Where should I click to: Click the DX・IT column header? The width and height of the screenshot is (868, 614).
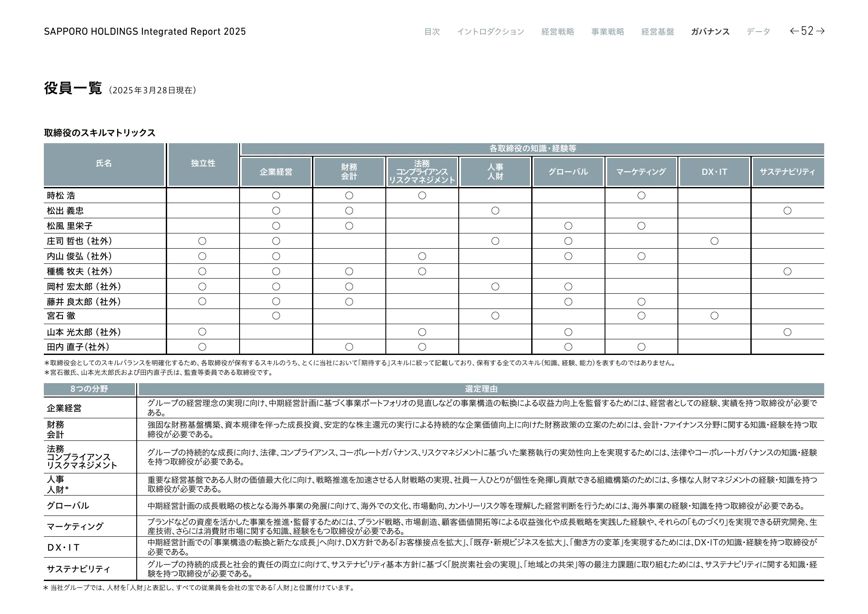click(x=714, y=172)
